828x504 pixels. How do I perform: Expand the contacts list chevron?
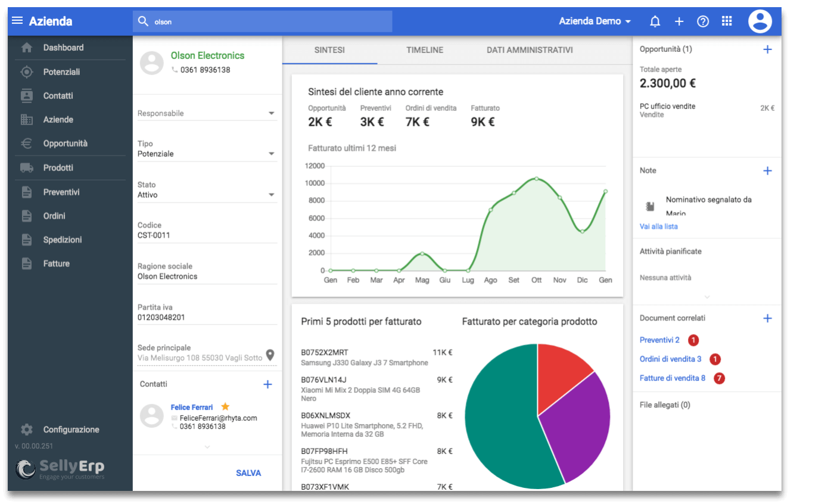tap(207, 446)
